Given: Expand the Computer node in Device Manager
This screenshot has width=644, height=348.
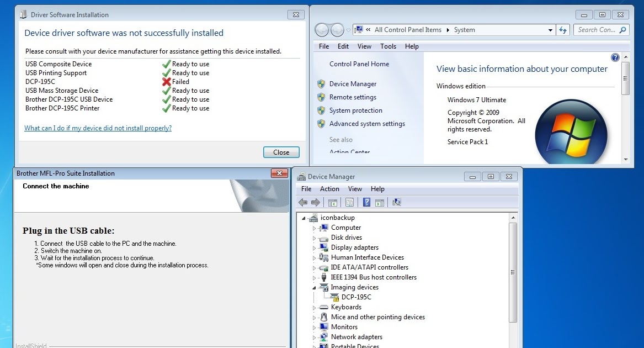Looking at the screenshot, I should pyautogui.click(x=314, y=228).
